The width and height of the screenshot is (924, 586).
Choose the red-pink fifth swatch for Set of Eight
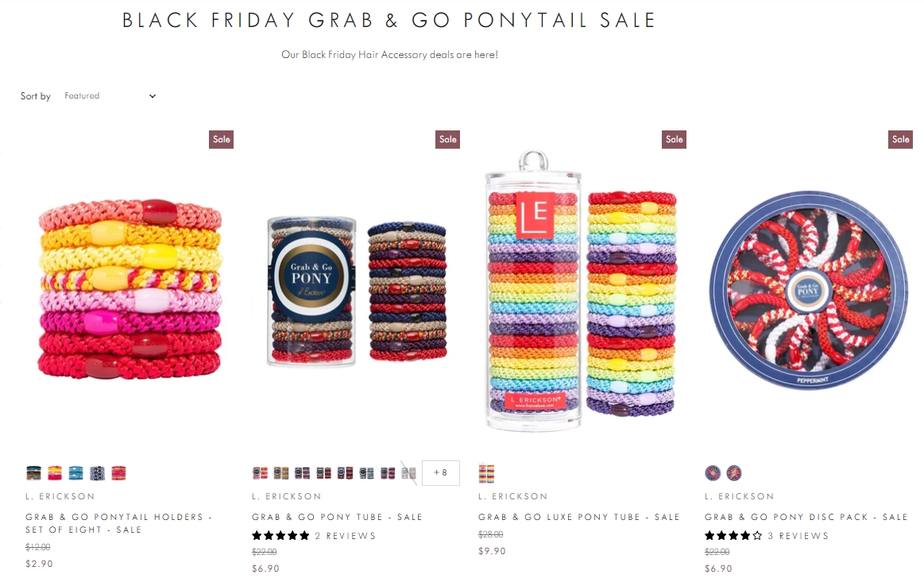[x=118, y=473]
